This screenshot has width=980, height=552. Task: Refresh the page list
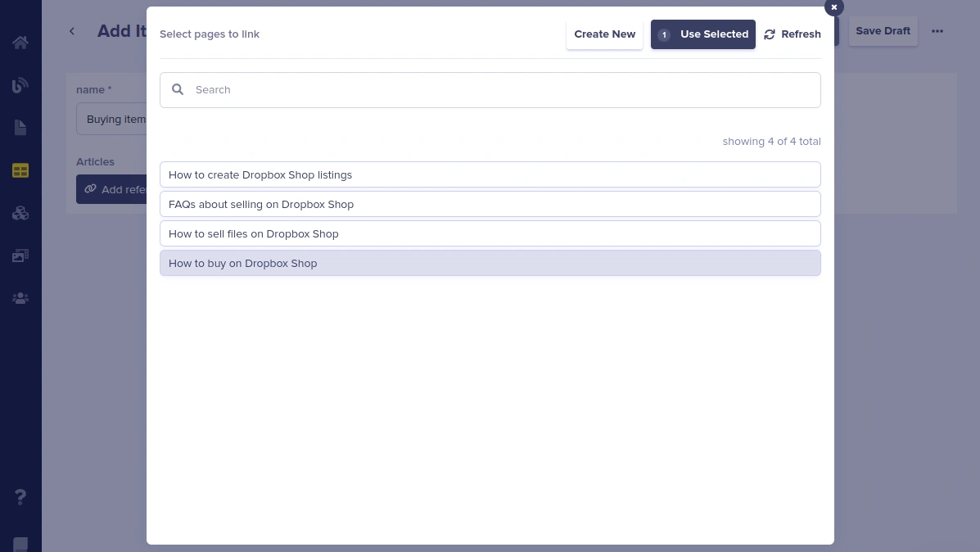click(x=793, y=34)
